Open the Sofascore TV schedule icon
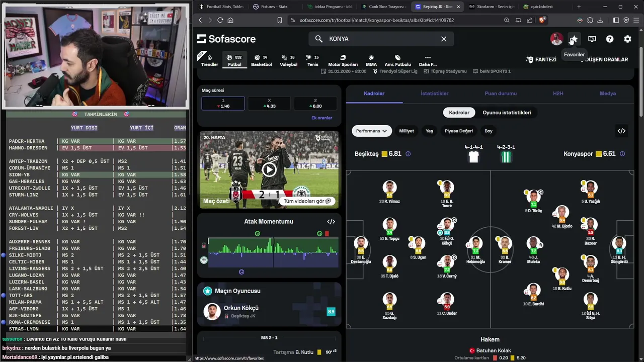This screenshot has width=644, height=362. click(592, 39)
